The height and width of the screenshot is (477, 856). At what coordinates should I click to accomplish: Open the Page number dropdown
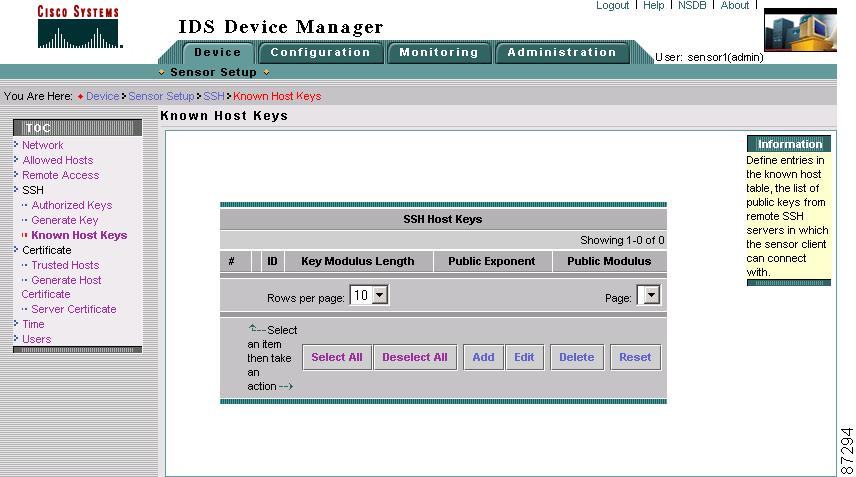pyautogui.click(x=649, y=295)
